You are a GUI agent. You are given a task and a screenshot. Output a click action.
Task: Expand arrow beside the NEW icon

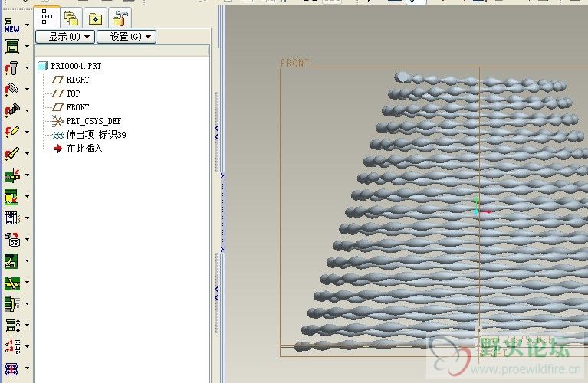pyautogui.click(x=27, y=25)
